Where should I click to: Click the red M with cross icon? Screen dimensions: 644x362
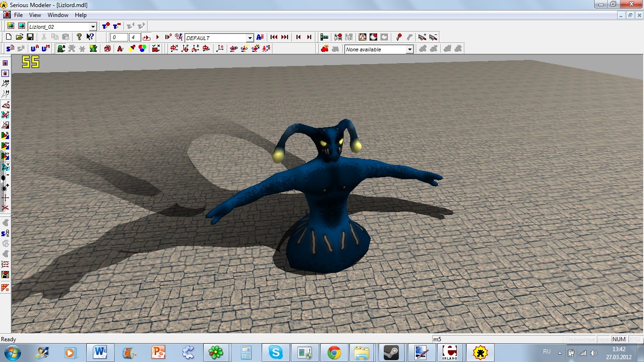click(157, 49)
